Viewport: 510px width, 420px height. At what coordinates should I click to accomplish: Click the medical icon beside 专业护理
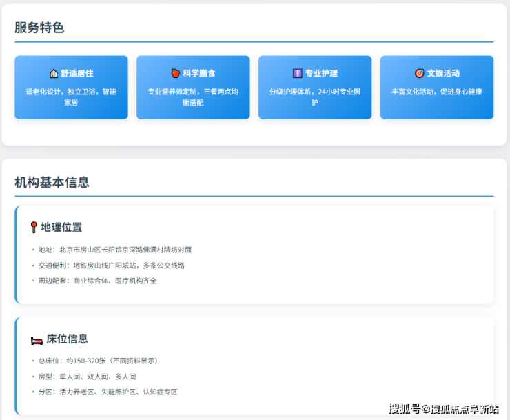298,73
